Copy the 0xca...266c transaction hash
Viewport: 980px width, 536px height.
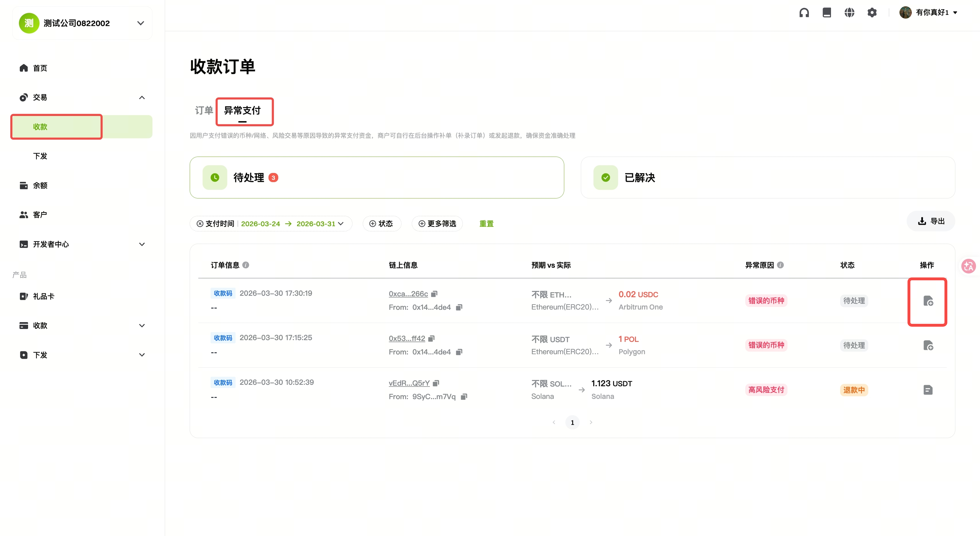pyautogui.click(x=434, y=294)
